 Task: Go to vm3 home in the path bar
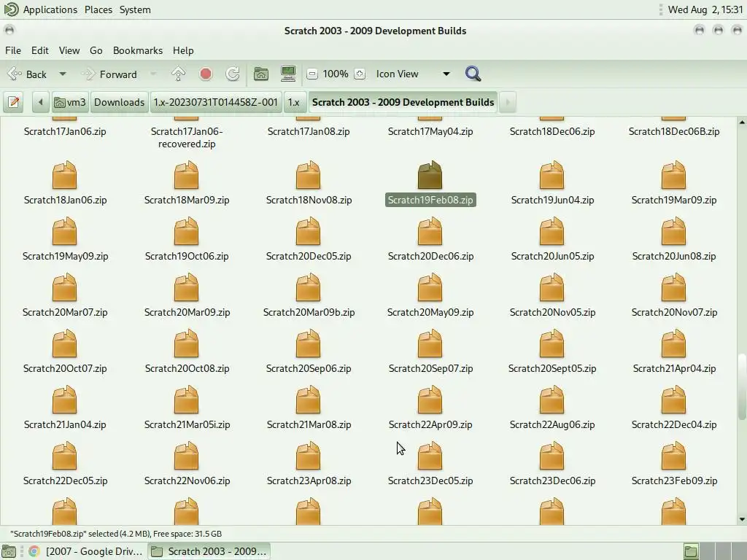(x=70, y=102)
